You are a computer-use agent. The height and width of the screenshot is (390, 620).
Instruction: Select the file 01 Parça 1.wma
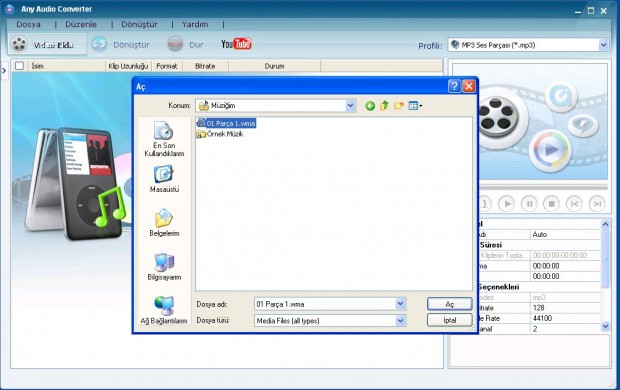coord(226,123)
